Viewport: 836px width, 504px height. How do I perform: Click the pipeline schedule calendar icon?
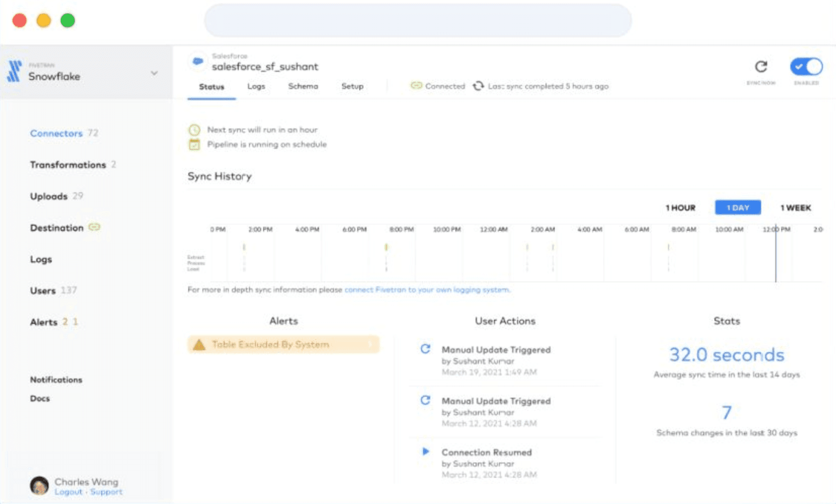tap(194, 145)
